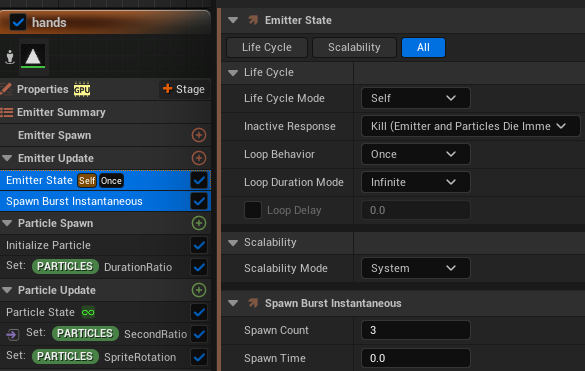
Task: Switch to the Scalability filter tab
Action: coord(354,47)
